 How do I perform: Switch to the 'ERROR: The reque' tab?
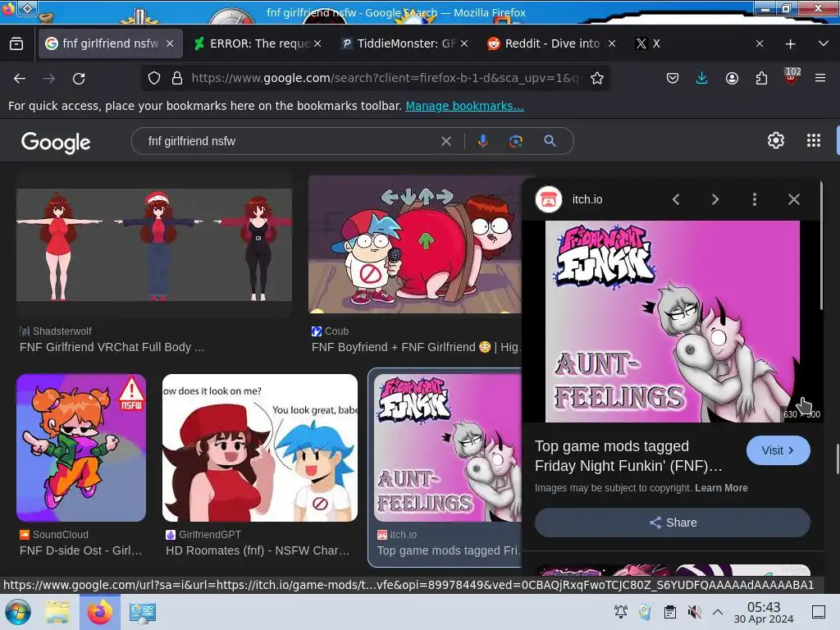(259, 43)
